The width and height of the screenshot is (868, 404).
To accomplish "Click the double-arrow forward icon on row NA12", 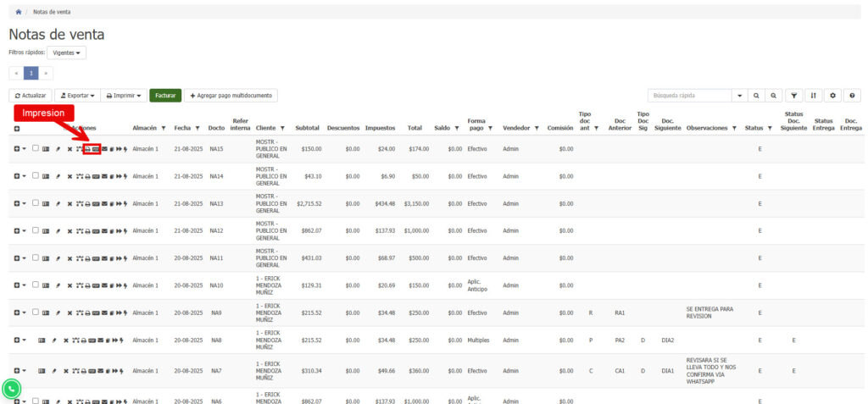I will pos(119,230).
